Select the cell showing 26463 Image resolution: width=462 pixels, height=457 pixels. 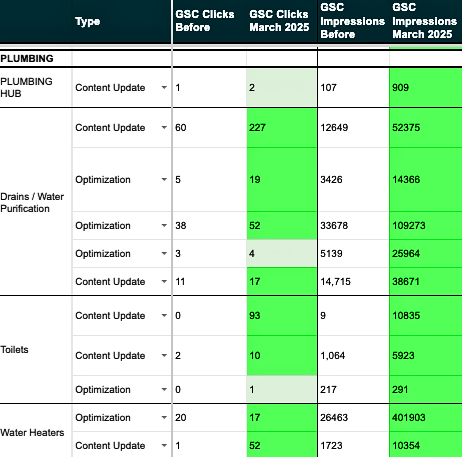353,418
